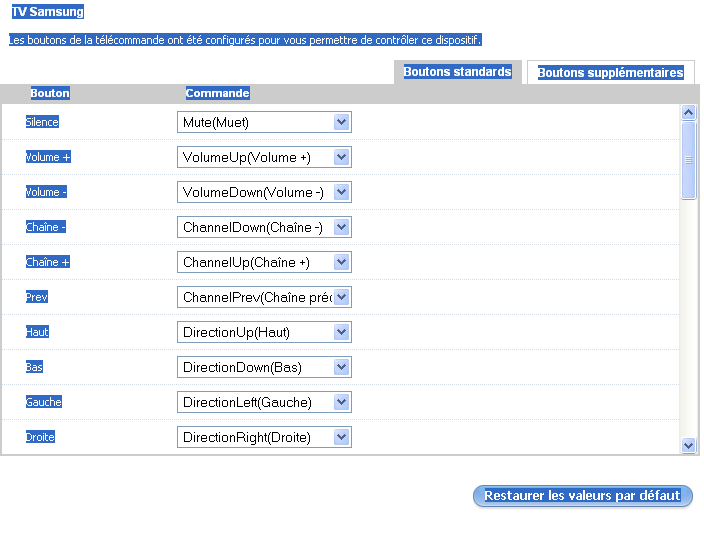Screen dimensions: 704x550
Task: Open the DirectionLeft(Gauche) dropdown
Action: pos(341,402)
